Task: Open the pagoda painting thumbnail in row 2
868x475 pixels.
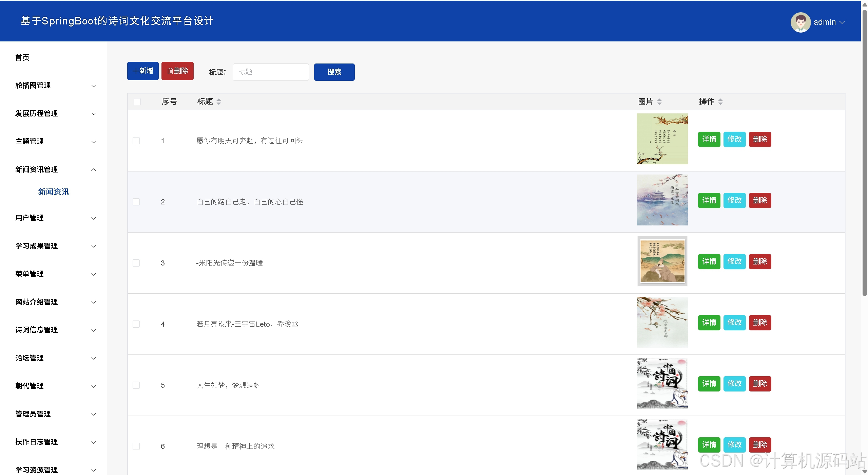Action: (x=662, y=200)
